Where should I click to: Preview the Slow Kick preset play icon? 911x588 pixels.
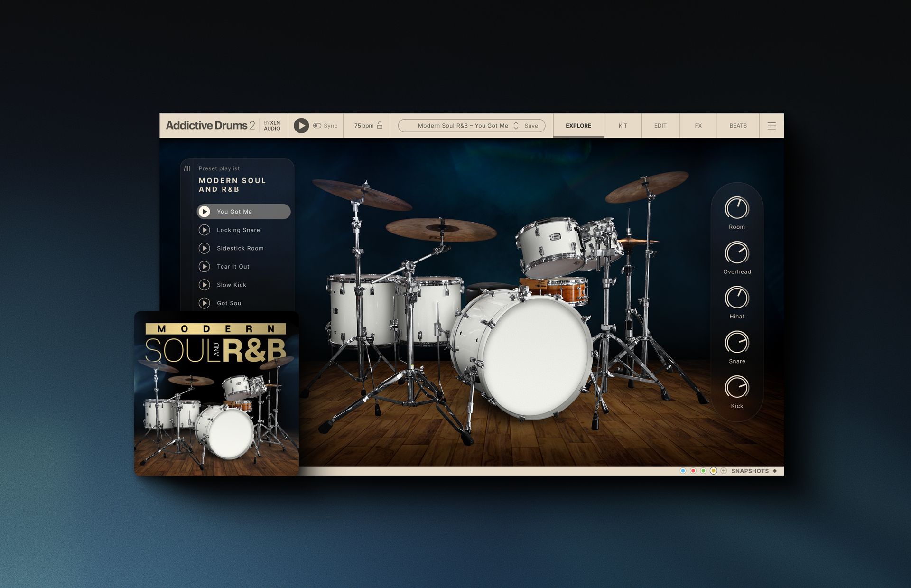coord(204,285)
